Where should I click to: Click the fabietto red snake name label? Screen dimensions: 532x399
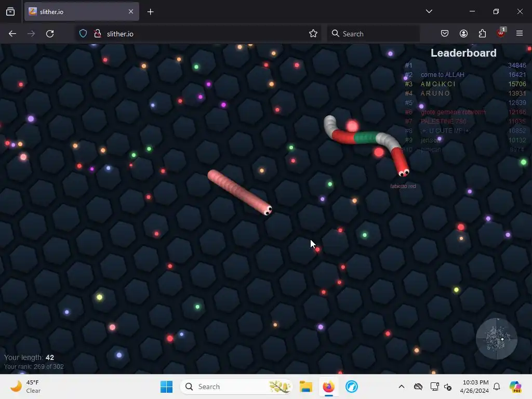tap(403, 187)
